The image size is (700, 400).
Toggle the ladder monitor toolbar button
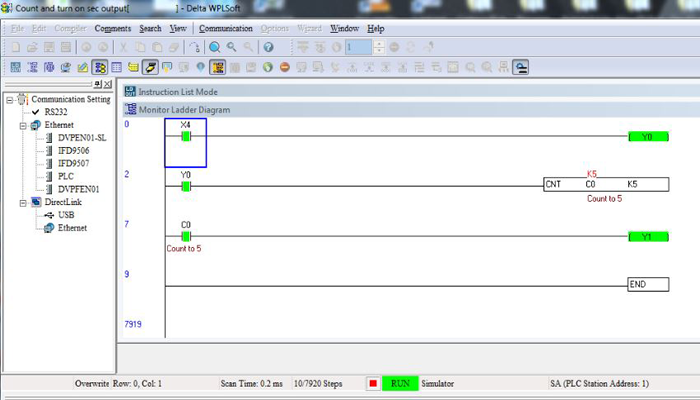point(217,67)
